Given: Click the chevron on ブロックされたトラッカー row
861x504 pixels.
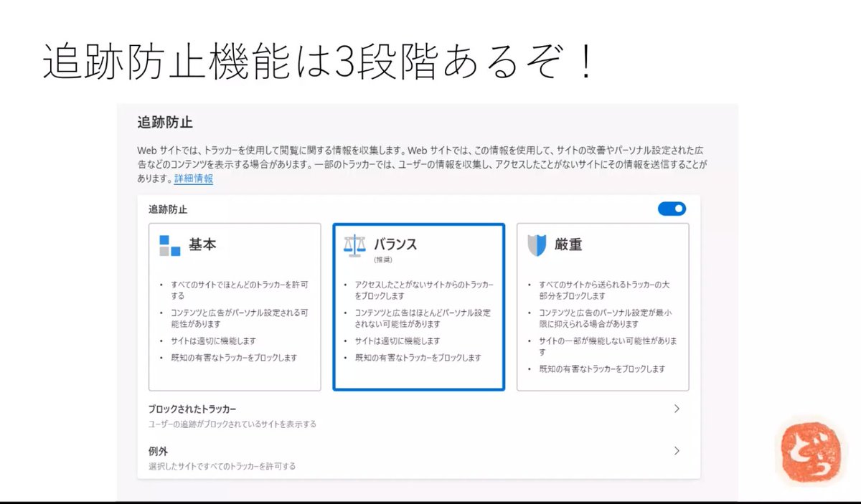Looking at the screenshot, I should pyautogui.click(x=677, y=408).
